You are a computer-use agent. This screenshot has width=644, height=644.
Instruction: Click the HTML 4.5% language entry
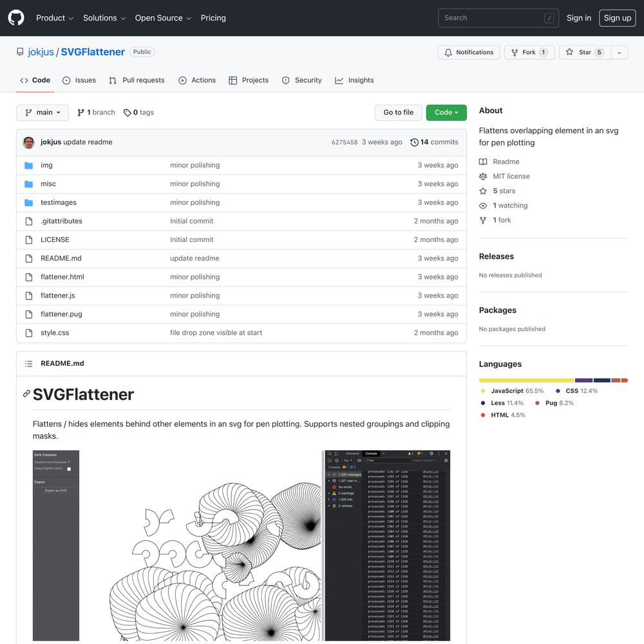503,415
